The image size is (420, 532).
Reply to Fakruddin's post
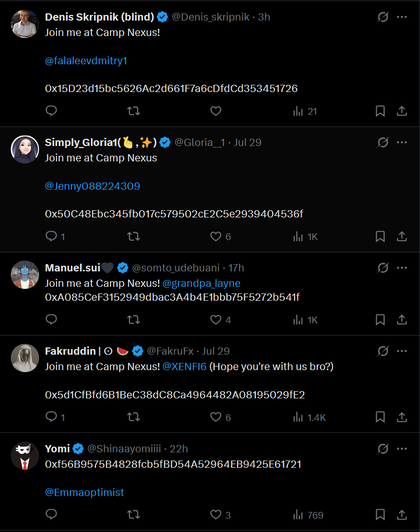(51, 417)
